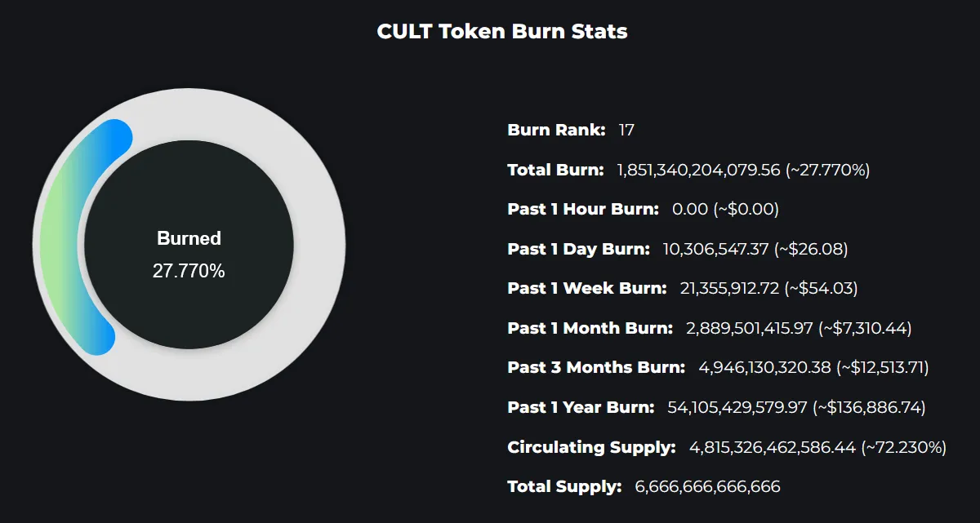Select the Past 1 Week Burn label
980x523 pixels.
tap(587, 288)
